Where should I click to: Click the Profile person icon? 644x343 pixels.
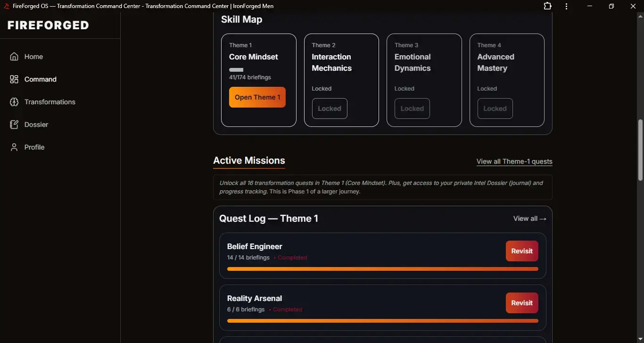click(14, 147)
